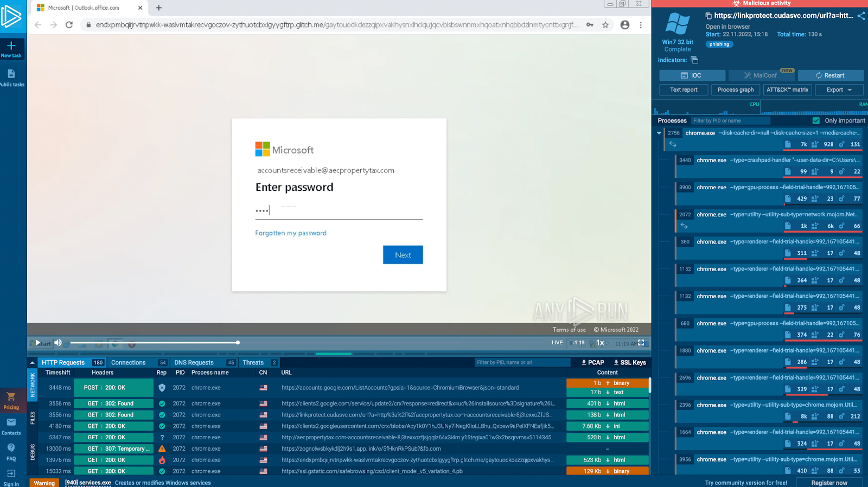Image resolution: width=868 pixels, height=487 pixels.
Task: Click the phishing tag
Action: click(x=719, y=44)
